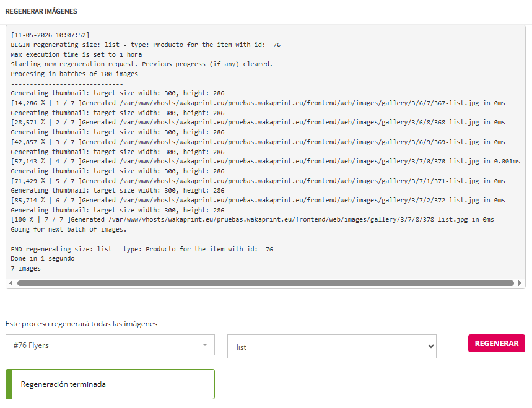Click 'Procesing in batches of 100 images' line
Screen dimensions: 532x408
(74, 74)
